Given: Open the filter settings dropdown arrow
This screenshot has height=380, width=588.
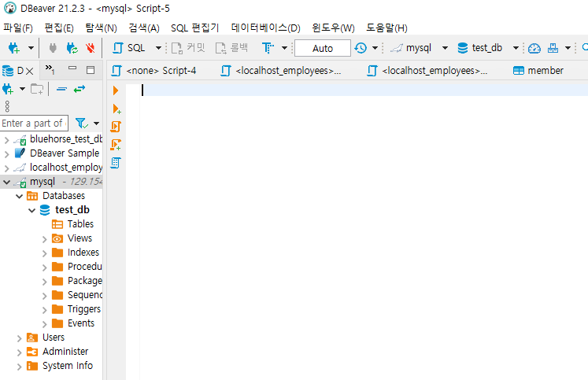Looking at the screenshot, I should pyautogui.click(x=96, y=124).
